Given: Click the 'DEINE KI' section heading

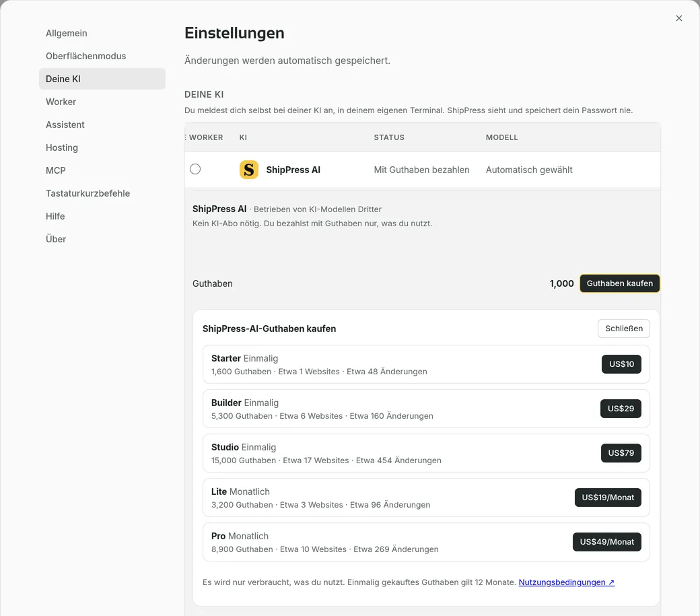Looking at the screenshot, I should click(204, 95).
